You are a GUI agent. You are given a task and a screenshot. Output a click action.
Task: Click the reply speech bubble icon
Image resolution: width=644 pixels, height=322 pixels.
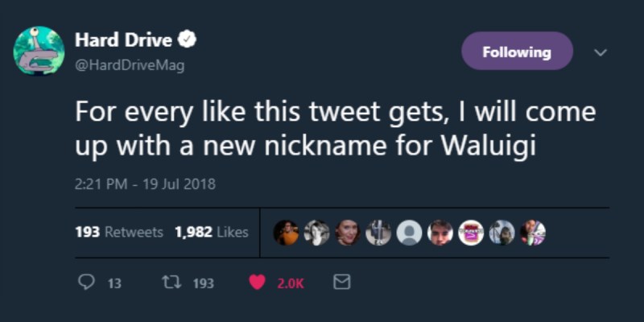(x=86, y=283)
